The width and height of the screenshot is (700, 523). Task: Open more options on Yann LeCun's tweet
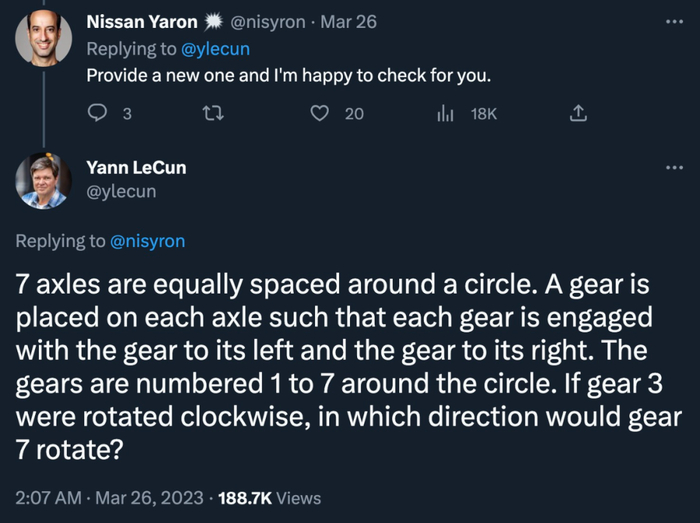(674, 167)
